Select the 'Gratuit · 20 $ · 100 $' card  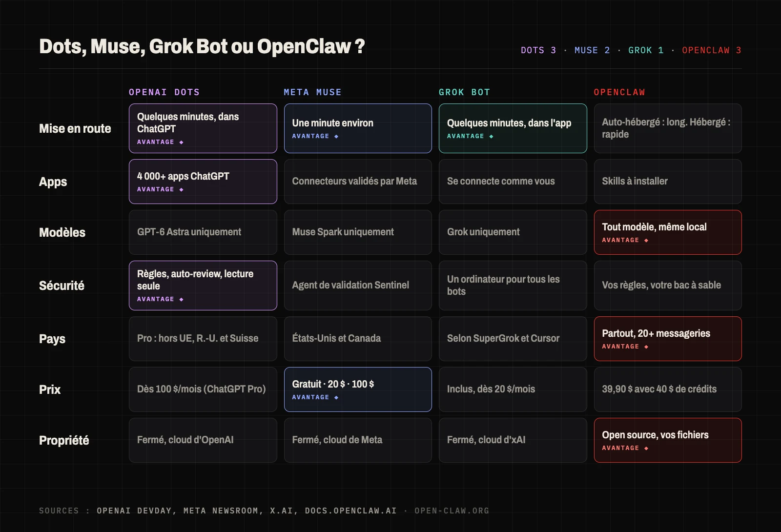click(358, 389)
